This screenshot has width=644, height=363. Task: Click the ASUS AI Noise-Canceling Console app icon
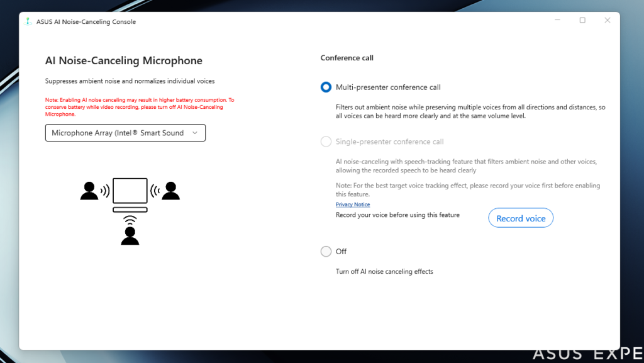coord(28,21)
